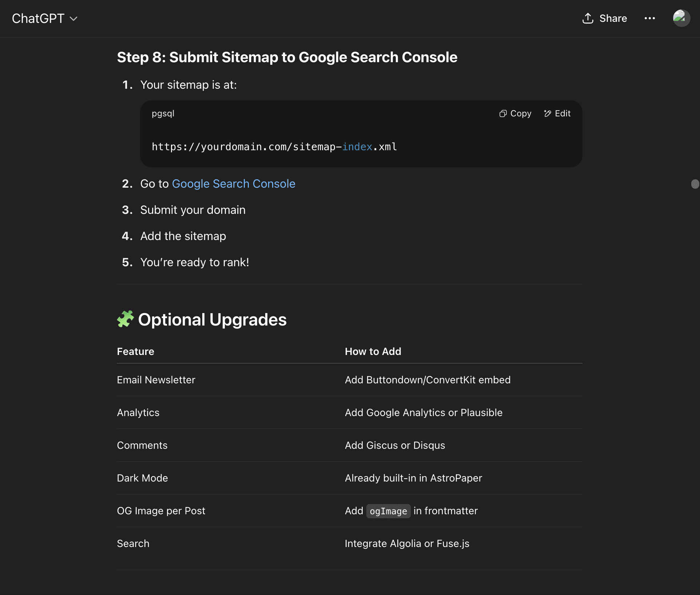Click the Add the sitemap step
This screenshot has height=595, width=700.
tap(183, 236)
